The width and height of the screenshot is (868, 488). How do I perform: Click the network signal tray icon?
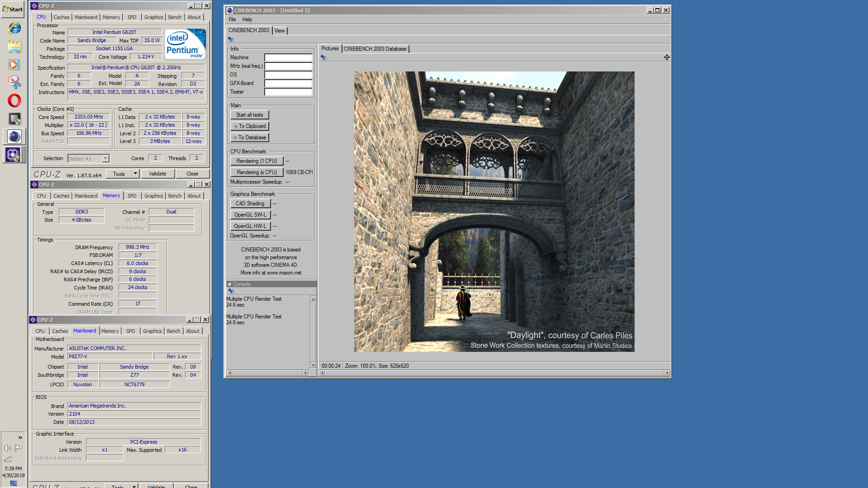(8, 459)
